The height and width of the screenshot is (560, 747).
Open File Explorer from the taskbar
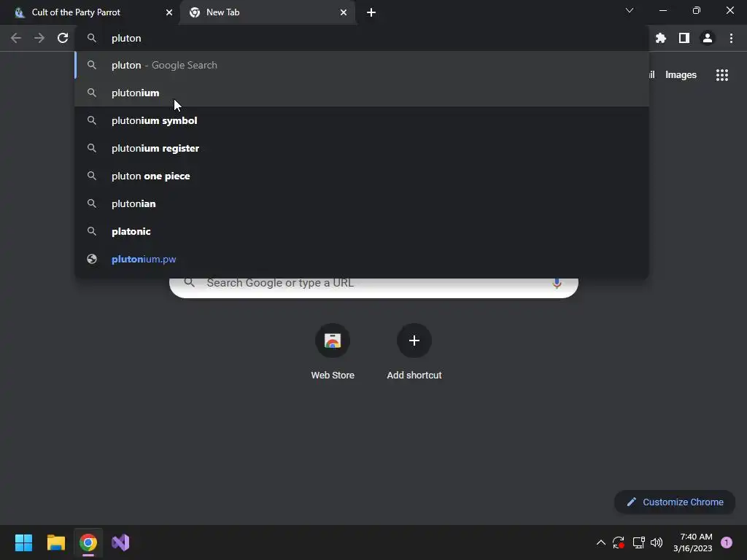tap(55, 542)
